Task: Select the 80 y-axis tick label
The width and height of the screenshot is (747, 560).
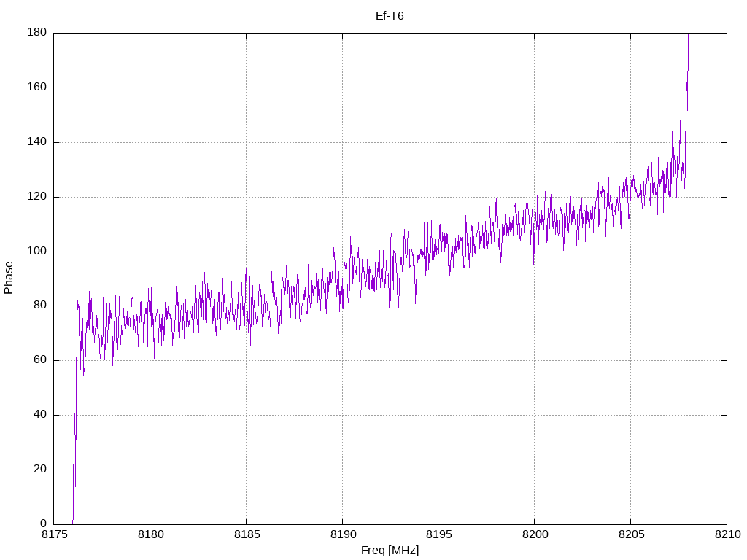Action: click(x=40, y=306)
